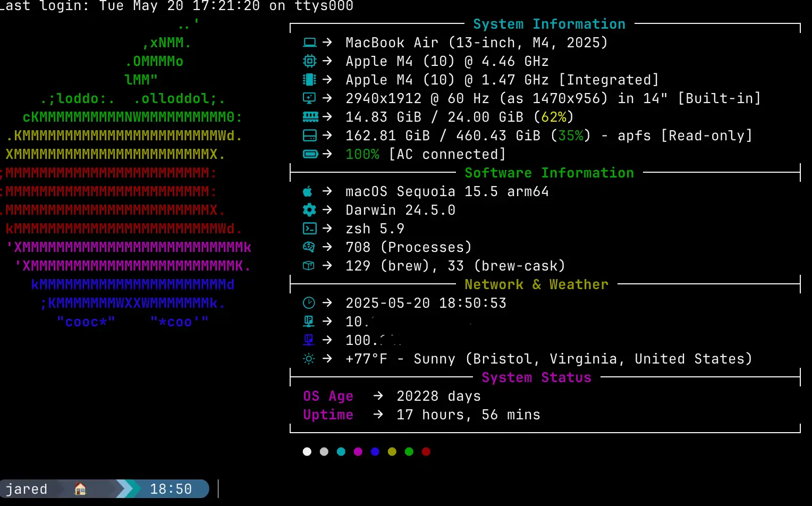
Task: Click the apfs [Read-only] text
Action: tap(685, 136)
